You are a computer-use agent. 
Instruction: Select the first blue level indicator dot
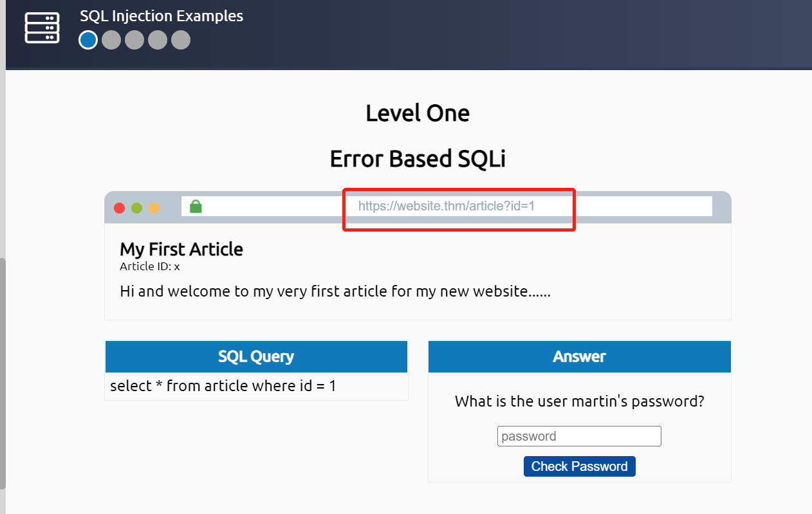click(x=88, y=40)
